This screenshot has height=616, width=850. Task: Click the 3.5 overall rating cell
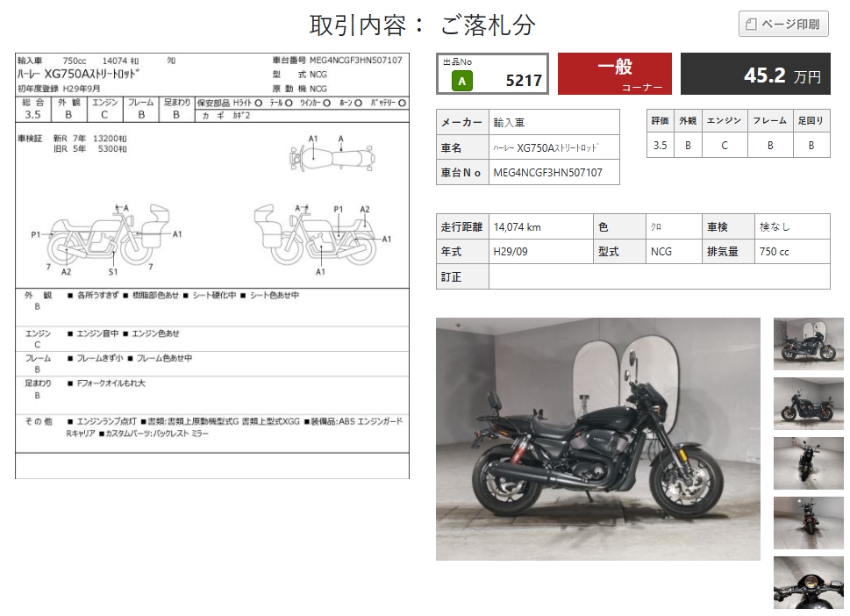660,146
